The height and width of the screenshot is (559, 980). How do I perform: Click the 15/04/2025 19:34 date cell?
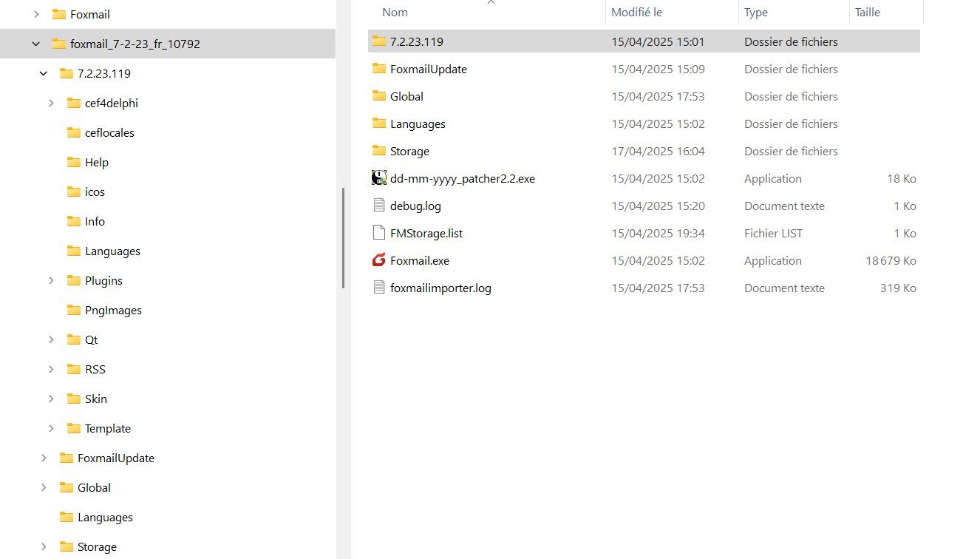(658, 233)
